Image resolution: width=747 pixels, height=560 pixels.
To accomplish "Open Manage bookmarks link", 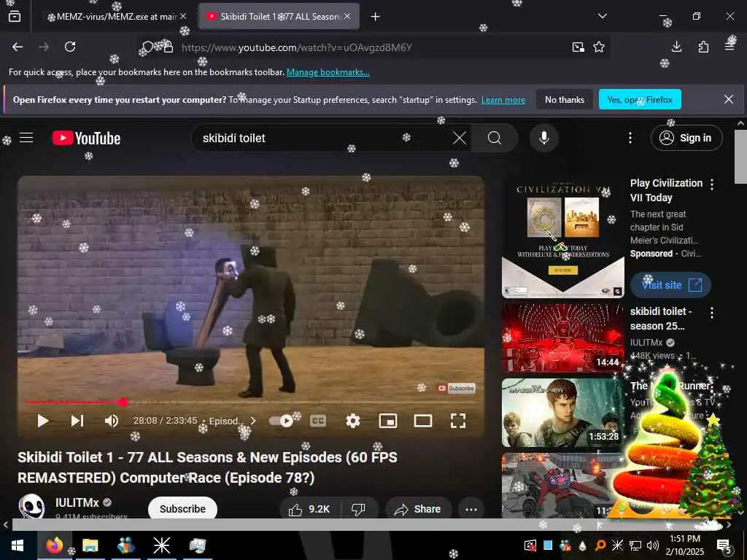I will pos(328,72).
